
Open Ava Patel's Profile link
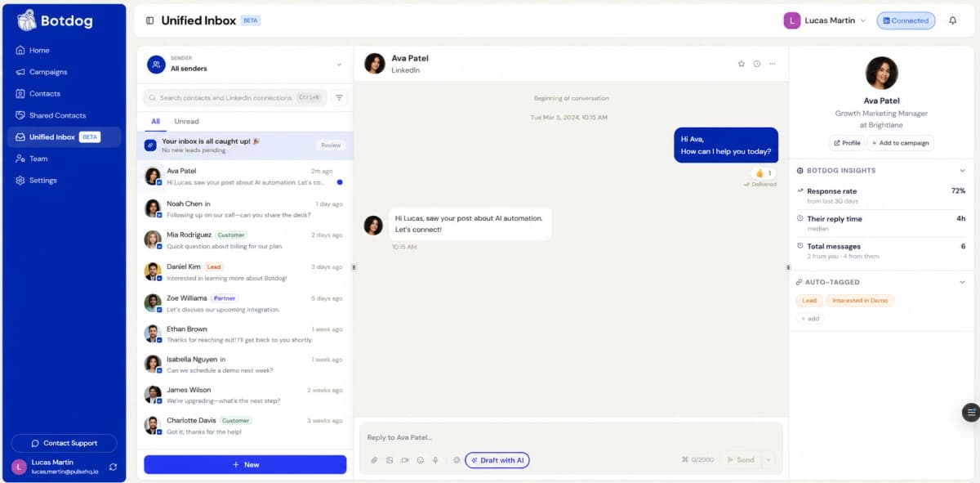[x=847, y=143]
